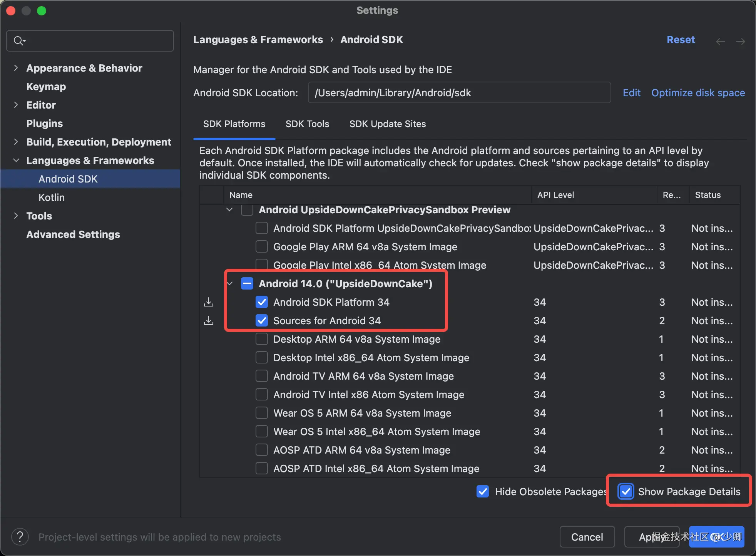The width and height of the screenshot is (756, 556).
Task: Click the help question mark icon
Action: pos(20,537)
